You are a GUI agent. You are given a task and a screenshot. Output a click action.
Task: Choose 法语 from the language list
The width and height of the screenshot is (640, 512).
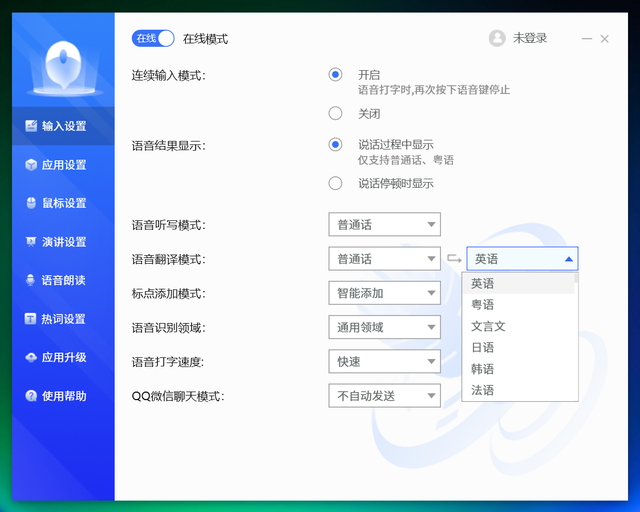pyautogui.click(x=518, y=390)
